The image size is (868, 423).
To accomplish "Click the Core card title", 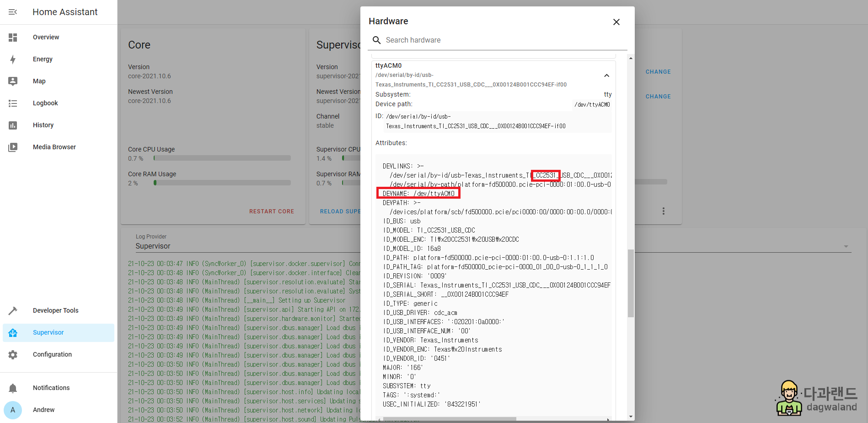I will pyautogui.click(x=139, y=45).
